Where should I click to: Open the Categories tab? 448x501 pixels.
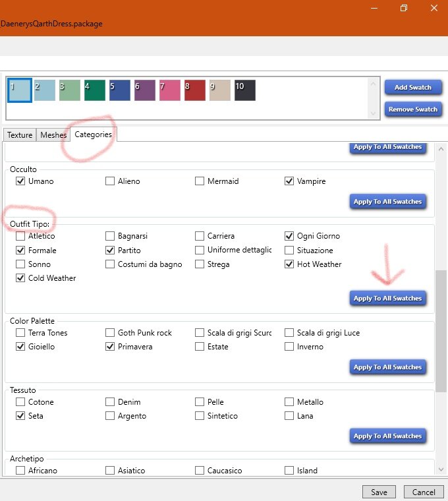click(x=94, y=134)
